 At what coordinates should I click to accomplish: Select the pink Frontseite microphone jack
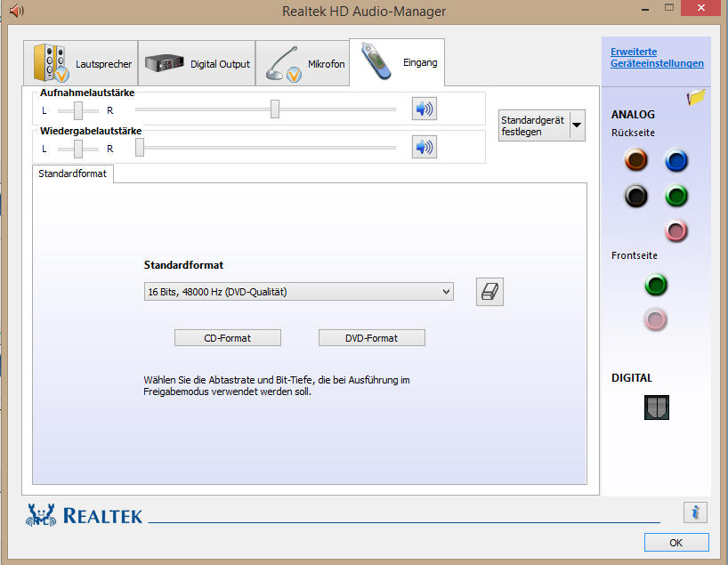pos(656,320)
